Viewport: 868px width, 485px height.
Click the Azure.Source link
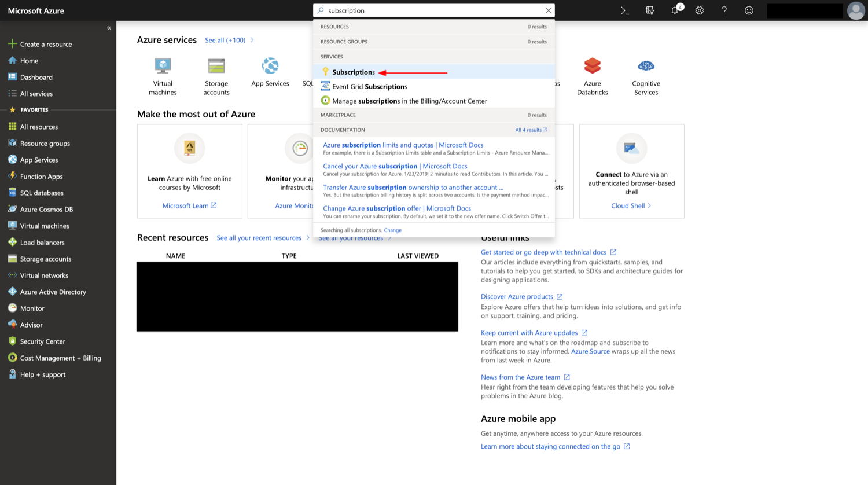tap(590, 351)
